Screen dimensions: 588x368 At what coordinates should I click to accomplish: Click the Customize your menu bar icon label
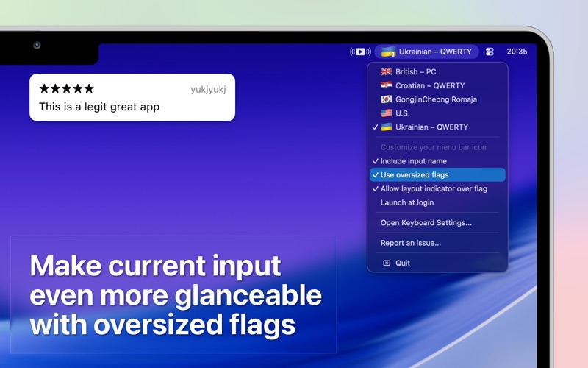click(433, 147)
